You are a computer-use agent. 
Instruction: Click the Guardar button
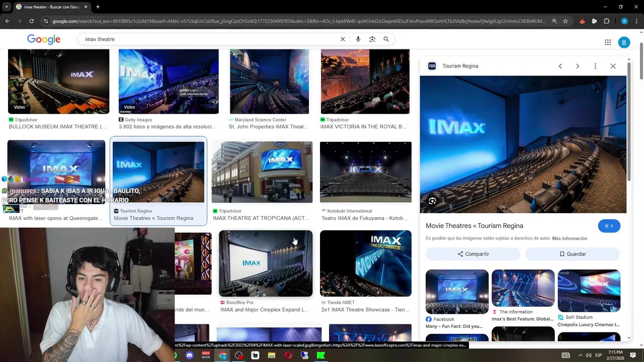tap(573, 254)
